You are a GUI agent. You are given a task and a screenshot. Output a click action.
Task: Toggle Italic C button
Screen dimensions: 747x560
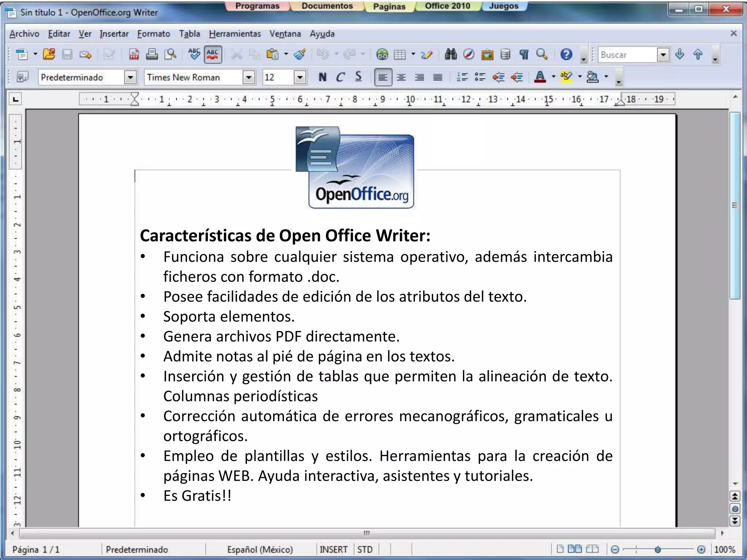[x=340, y=77]
